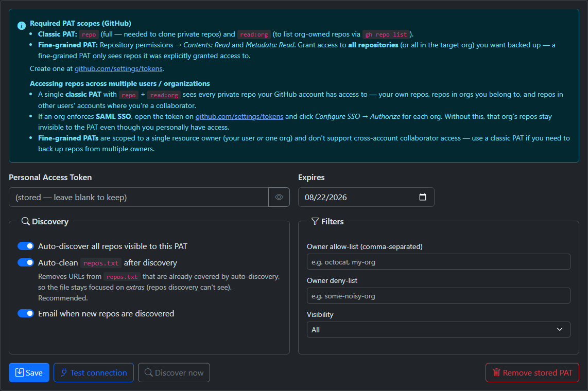
Task: Disable auto-discover all repos toggle
Action: [26, 246]
